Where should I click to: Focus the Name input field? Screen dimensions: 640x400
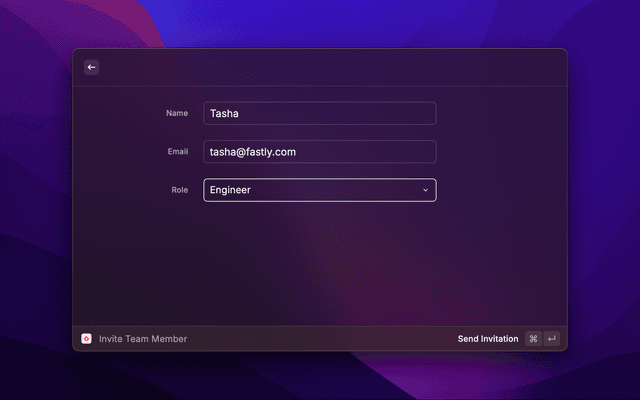(x=319, y=113)
